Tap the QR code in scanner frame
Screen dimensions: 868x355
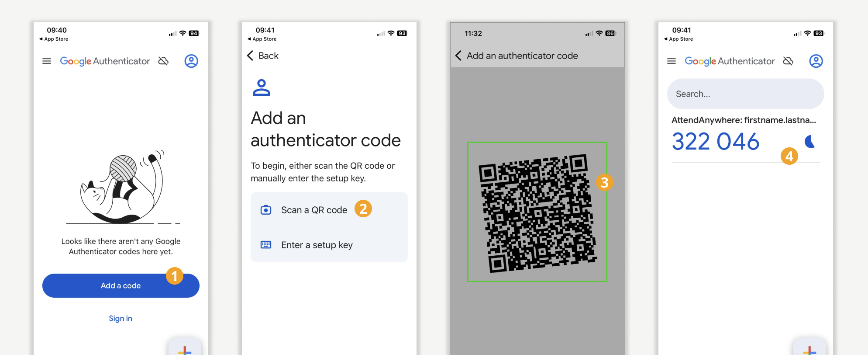537,213
